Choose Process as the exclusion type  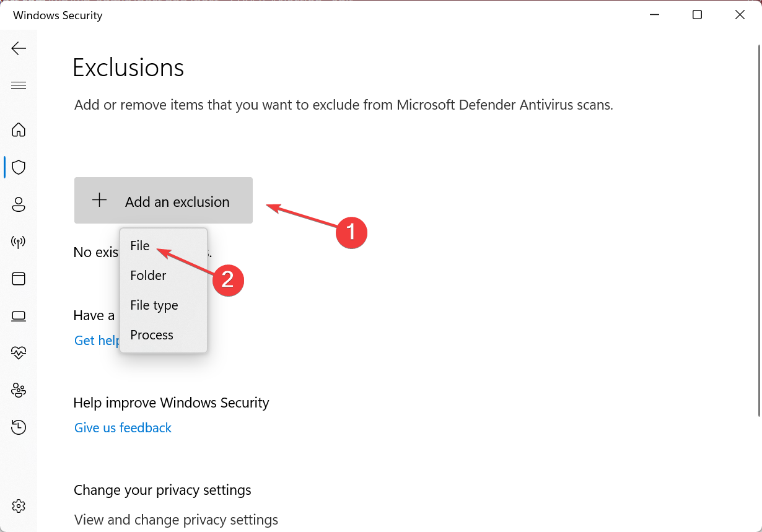click(151, 334)
